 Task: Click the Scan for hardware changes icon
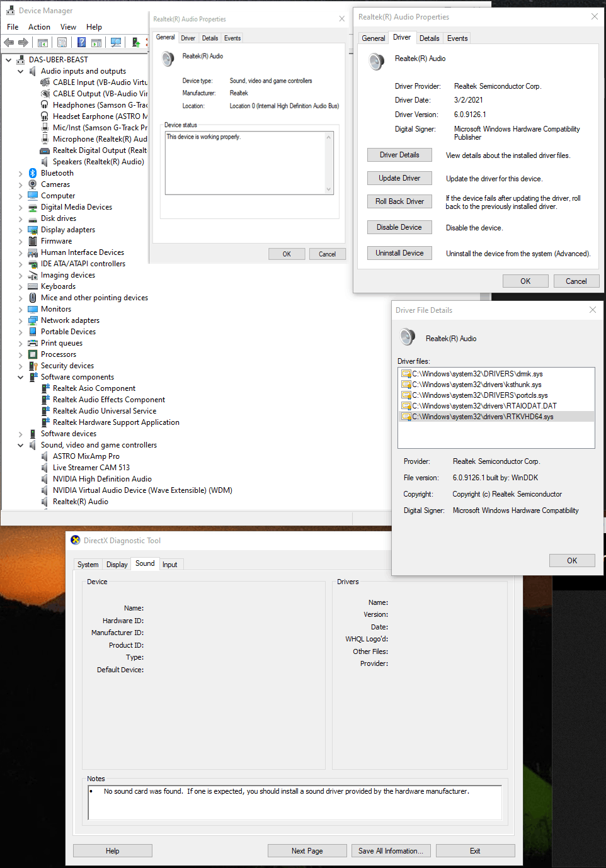(x=116, y=43)
